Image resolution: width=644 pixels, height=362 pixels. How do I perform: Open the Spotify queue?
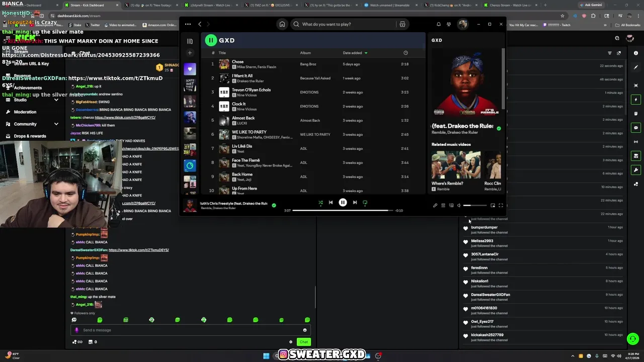(x=443, y=205)
